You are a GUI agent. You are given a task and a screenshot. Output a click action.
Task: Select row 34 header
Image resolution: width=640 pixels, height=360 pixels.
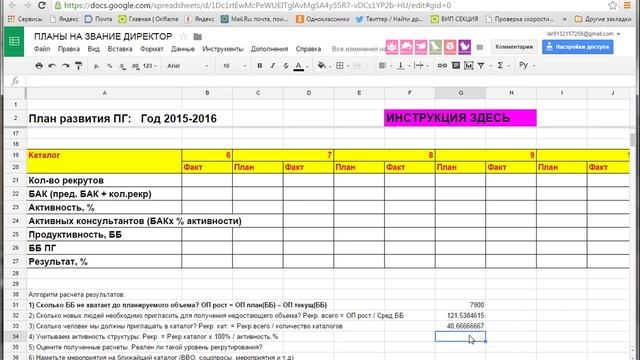pyautogui.click(x=15, y=337)
